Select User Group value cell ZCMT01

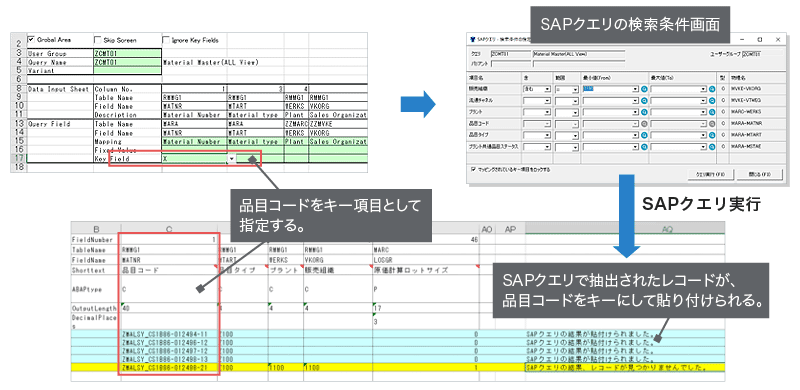(128, 53)
